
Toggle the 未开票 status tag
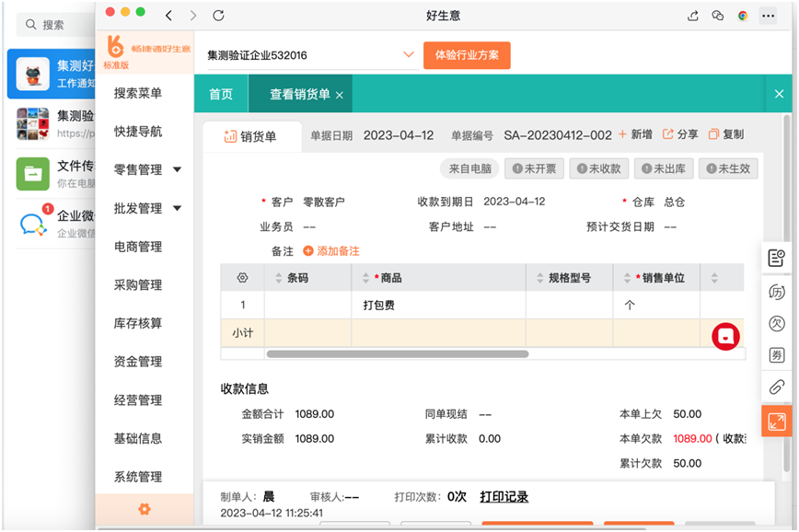pyautogui.click(x=533, y=168)
